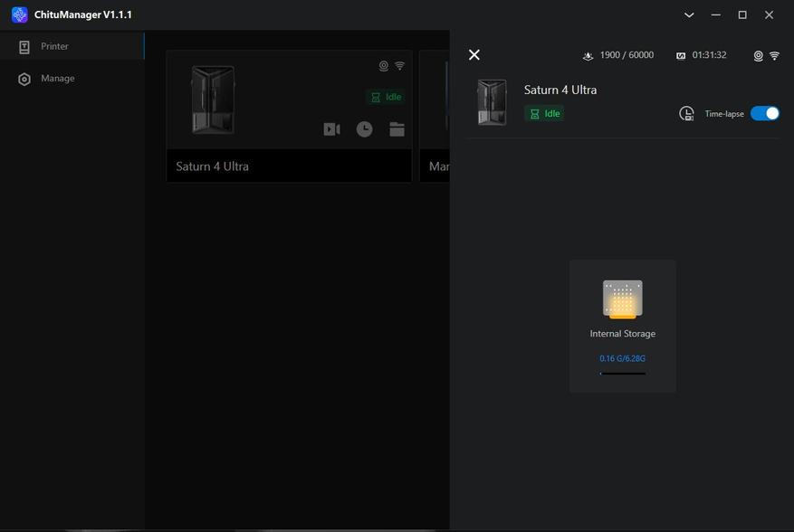
Task: Click the Manage hexagon icon
Action: (x=24, y=79)
